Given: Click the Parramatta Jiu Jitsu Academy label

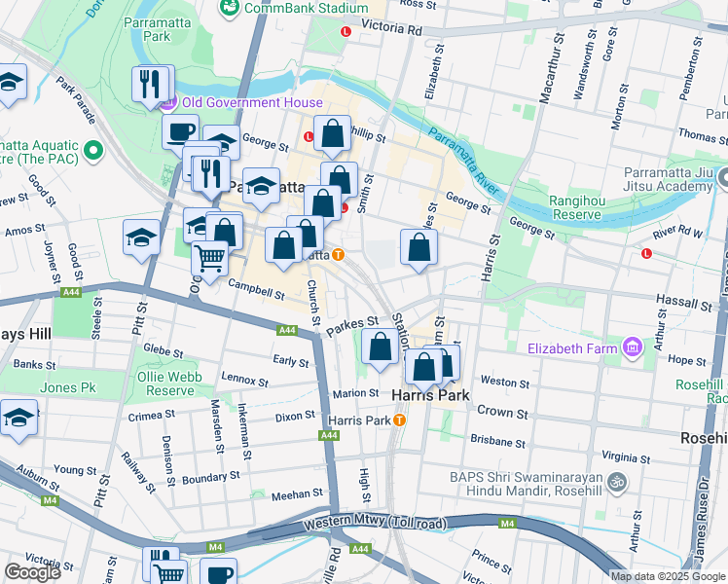Looking at the screenshot, I should (x=668, y=179).
